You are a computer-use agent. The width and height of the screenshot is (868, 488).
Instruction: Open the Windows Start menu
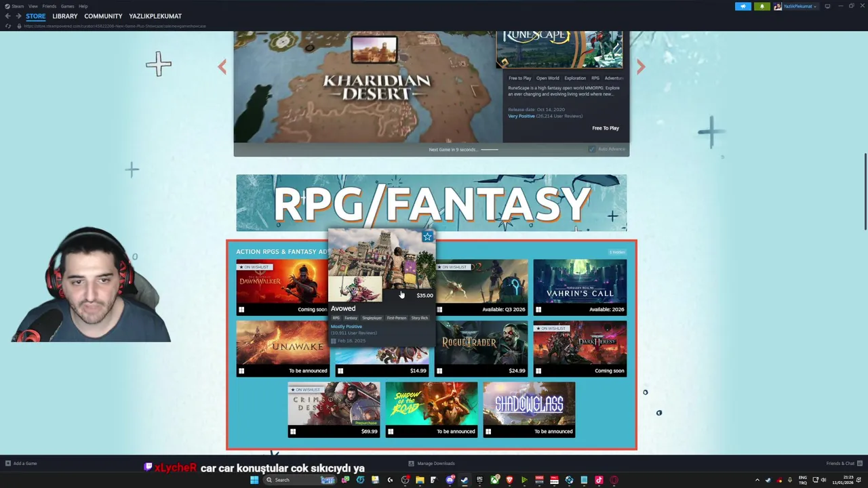pyautogui.click(x=254, y=480)
